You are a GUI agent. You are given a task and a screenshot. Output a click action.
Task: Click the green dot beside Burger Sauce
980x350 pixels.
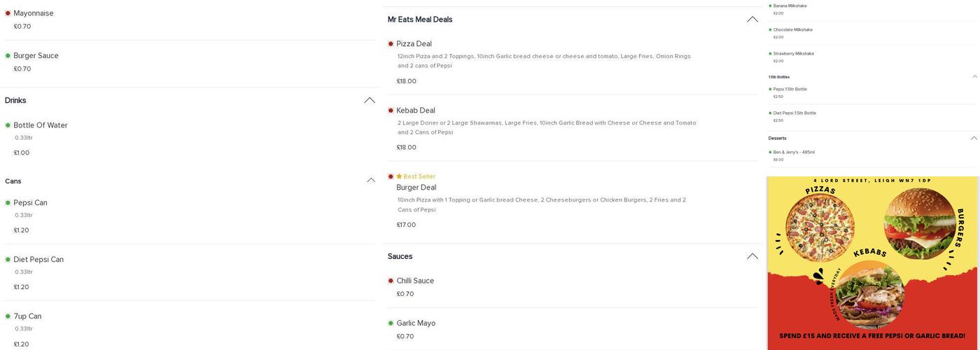(8, 56)
